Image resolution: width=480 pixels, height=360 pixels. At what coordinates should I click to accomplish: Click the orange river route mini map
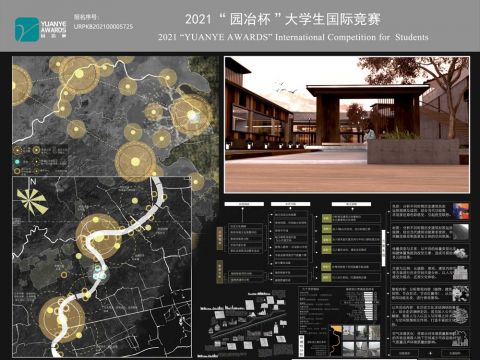[x=336, y=341]
